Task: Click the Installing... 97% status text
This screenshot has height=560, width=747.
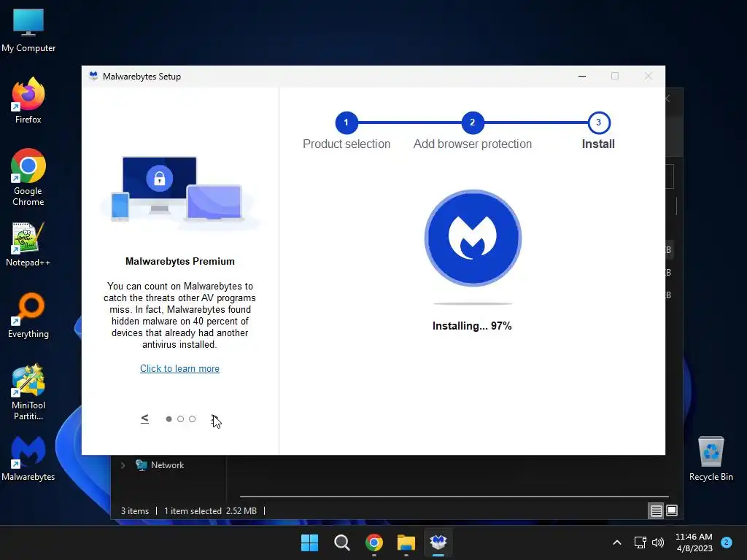Action: [472, 326]
